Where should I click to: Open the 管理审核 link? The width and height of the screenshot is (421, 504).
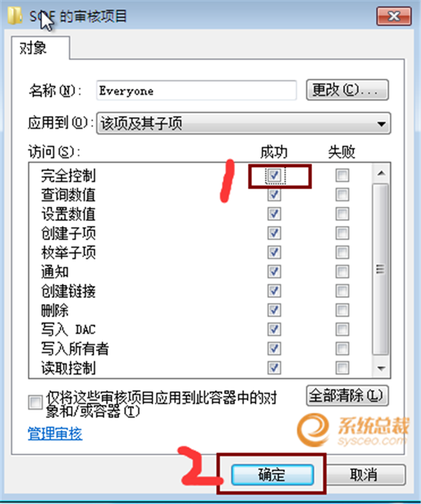pyautogui.click(x=55, y=433)
